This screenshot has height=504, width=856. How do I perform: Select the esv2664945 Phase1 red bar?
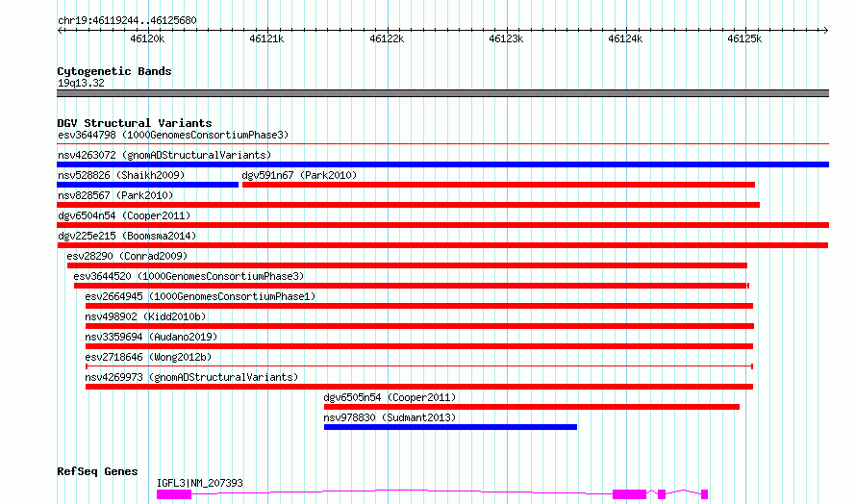(x=419, y=306)
